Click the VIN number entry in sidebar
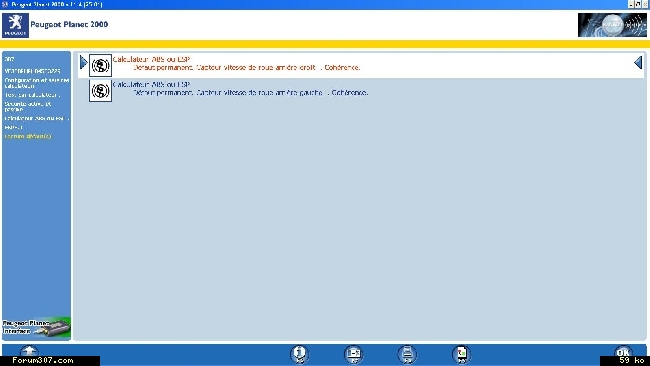 point(32,71)
